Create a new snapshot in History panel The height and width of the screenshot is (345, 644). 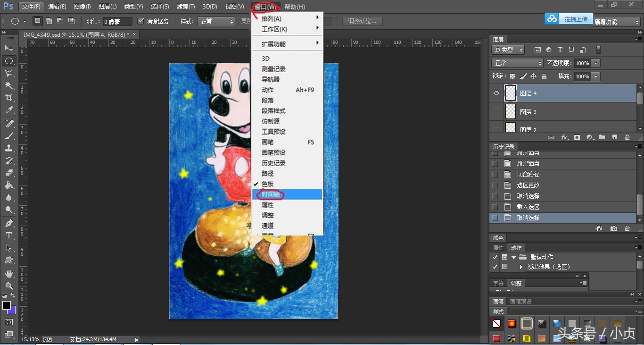pos(613,228)
